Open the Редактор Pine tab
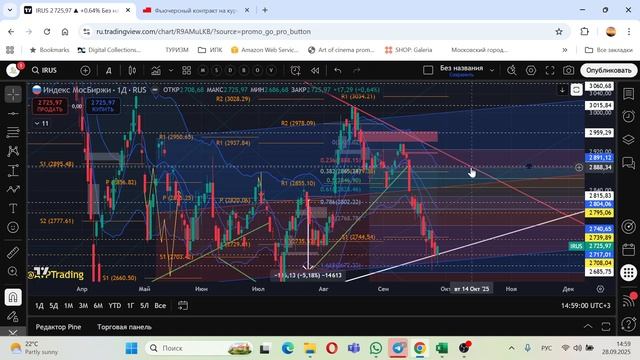The image size is (640, 360). coord(58,327)
